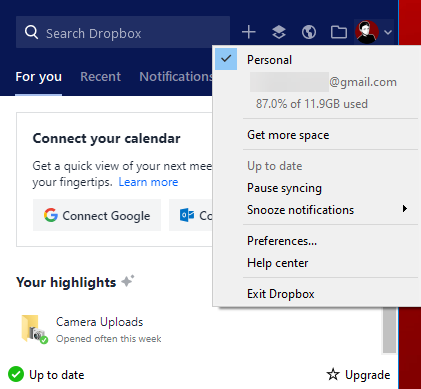Open the Notifications tab
This screenshot has height=389, width=421.
pyautogui.click(x=176, y=77)
